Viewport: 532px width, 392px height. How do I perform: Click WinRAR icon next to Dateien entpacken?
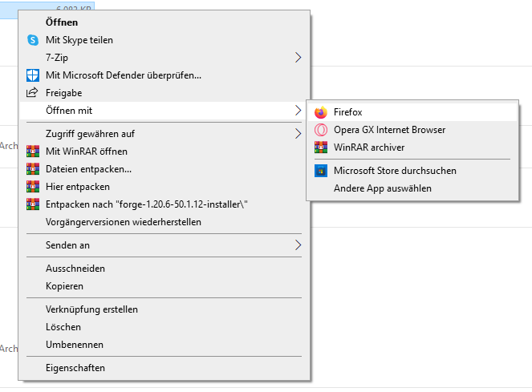pos(33,168)
